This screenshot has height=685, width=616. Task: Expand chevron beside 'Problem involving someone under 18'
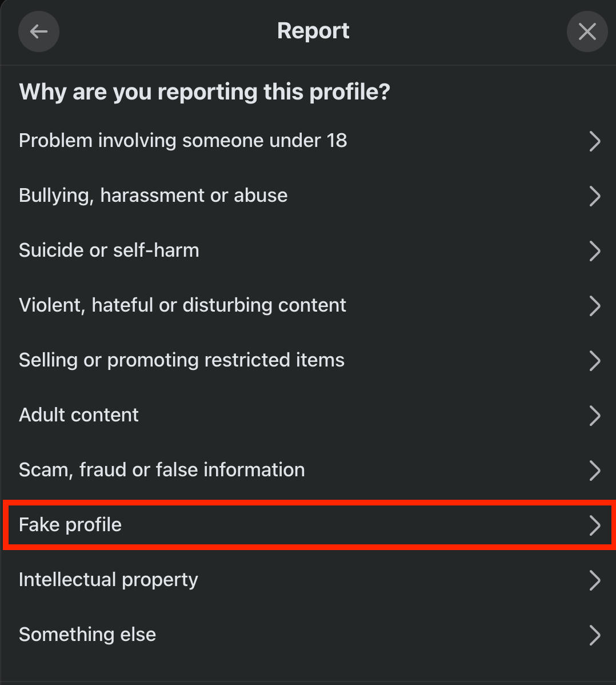[595, 141]
